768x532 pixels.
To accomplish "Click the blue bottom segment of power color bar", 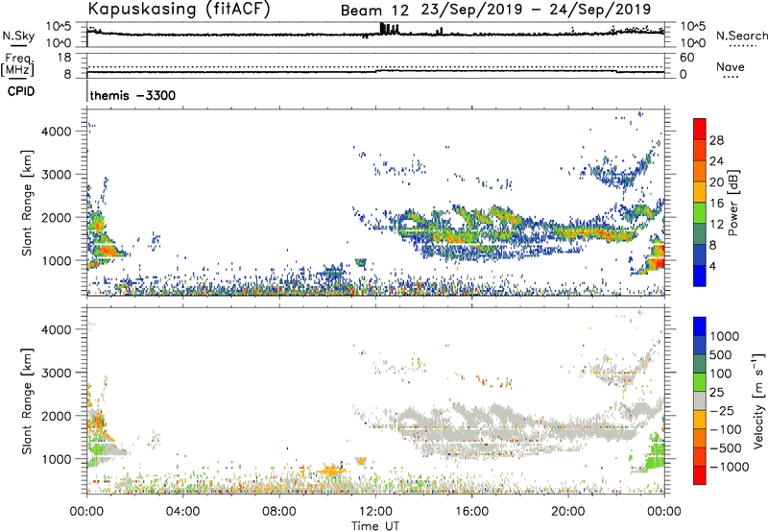I will (700, 276).
